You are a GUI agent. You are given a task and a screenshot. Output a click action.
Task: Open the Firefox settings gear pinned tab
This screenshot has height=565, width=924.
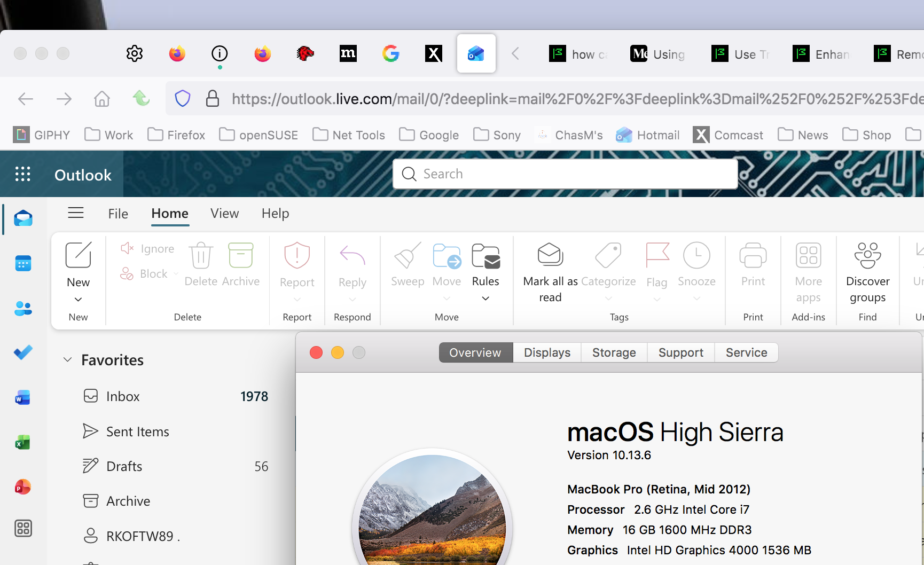pyautogui.click(x=135, y=53)
